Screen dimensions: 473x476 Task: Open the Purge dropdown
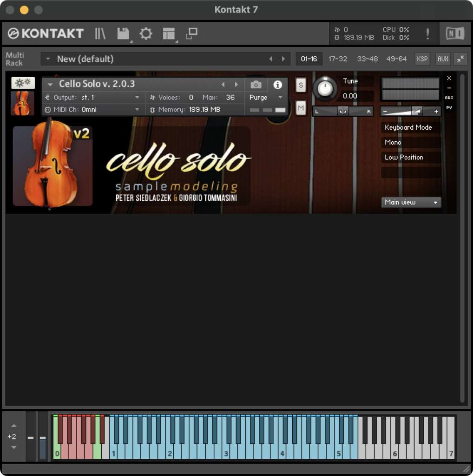pyautogui.click(x=266, y=98)
